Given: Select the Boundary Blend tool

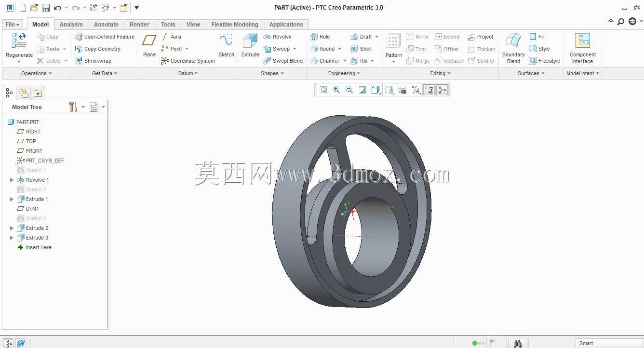Looking at the screenshot, I should coord(513,48).
